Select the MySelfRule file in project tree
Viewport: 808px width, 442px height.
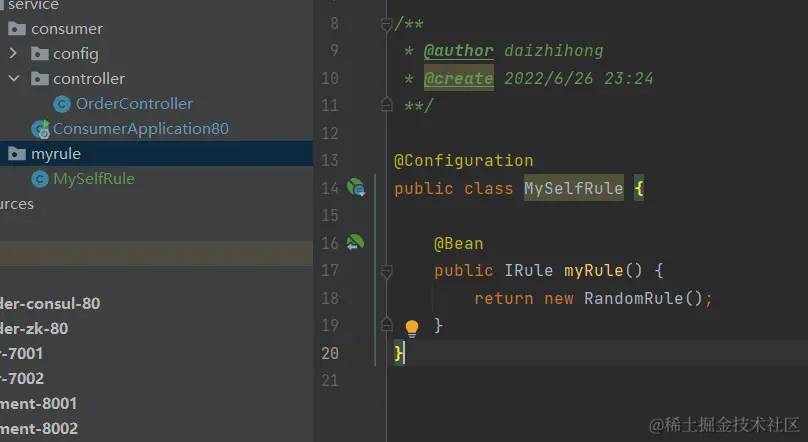point(94,179)
